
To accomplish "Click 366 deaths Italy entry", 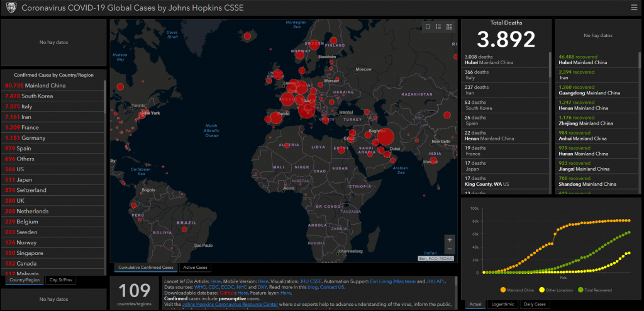I will coord(506,75).
